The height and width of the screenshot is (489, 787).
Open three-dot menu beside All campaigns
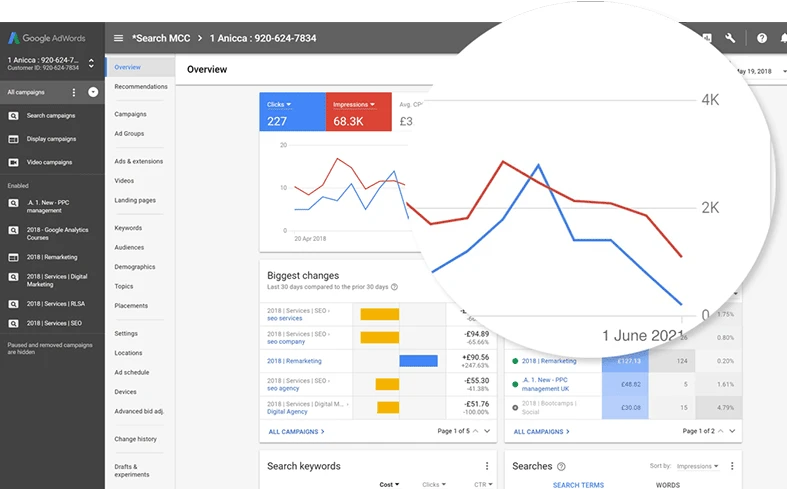tap(74, 92)
